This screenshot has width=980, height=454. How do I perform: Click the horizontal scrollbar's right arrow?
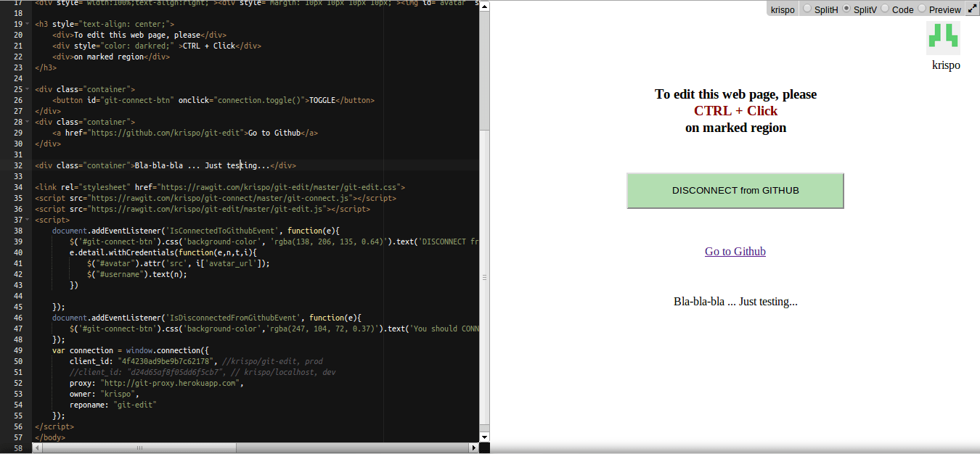[x=473, y=447]
